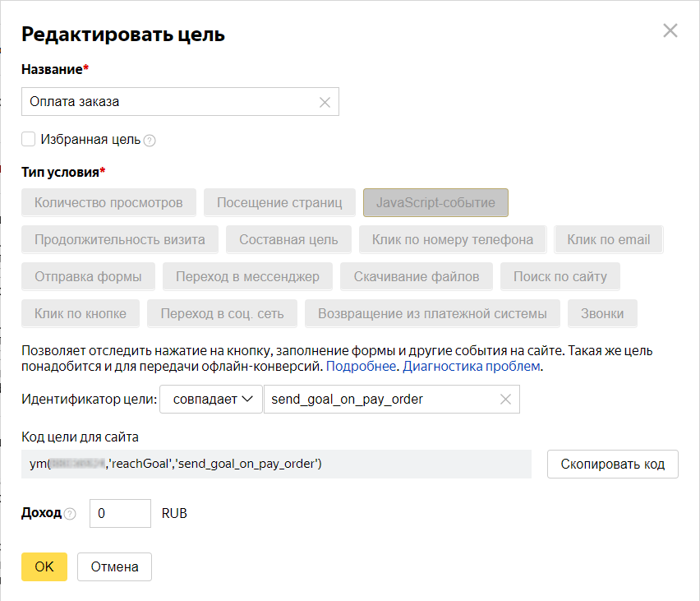Select Переход в мессенджер condition type
The image size is (700, 601).
tap(247, 276)
